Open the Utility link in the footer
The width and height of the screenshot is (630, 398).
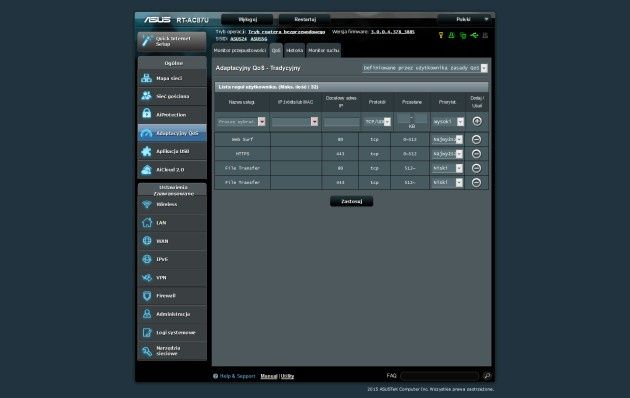(x=287, y=376)
